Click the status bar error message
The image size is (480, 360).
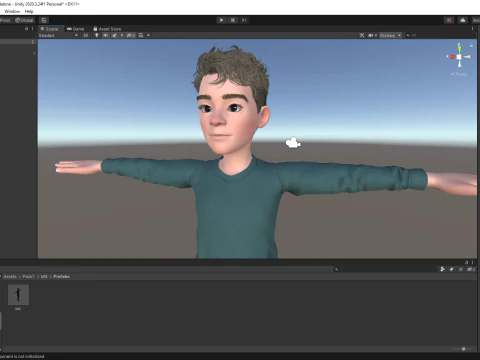[22, 356]
